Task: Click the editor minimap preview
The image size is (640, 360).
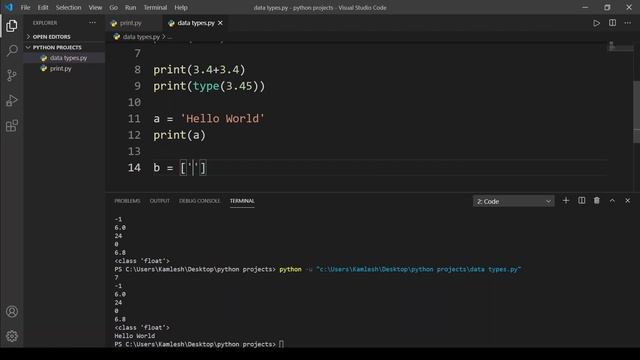Action: pyautogui.click(x=620, y=47)
